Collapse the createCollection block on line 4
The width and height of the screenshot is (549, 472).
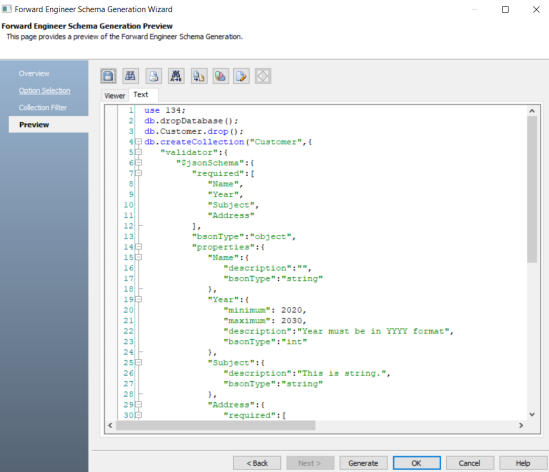coord(139,141)
